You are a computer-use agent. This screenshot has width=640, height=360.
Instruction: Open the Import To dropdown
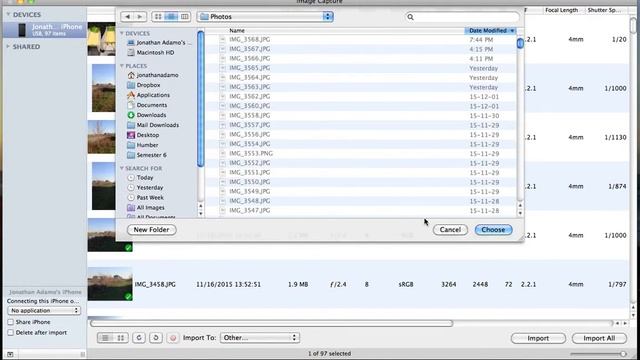click(260, 338)
